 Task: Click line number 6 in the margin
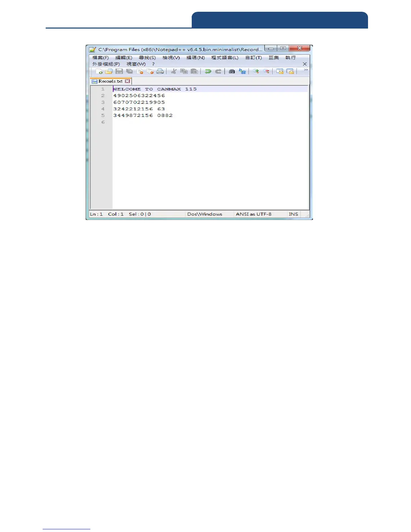click(x=103, y=122)
